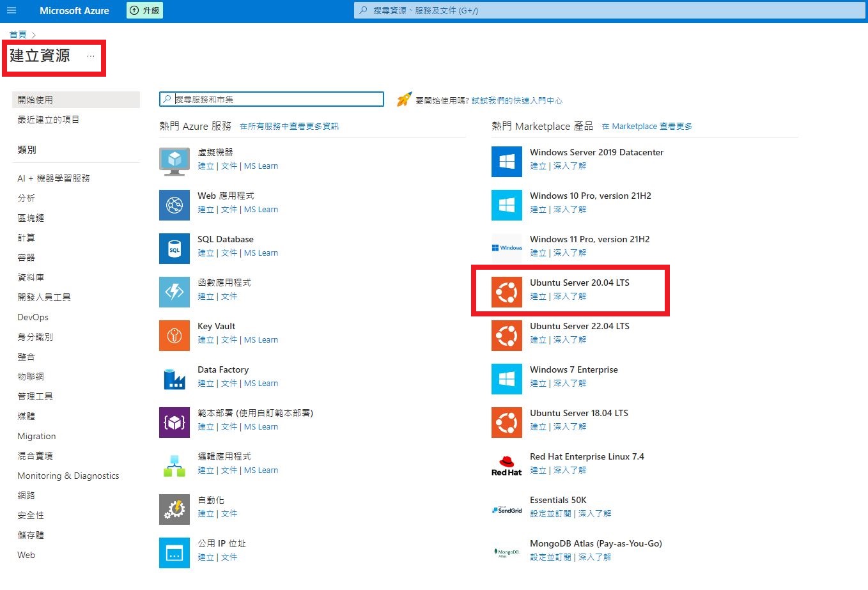Viewport: 868px width, 590px height.
Task: Click 深入了解 under Windows Server 2019 Datacenter
Action: pyautogui.click(x=570, y=166)
